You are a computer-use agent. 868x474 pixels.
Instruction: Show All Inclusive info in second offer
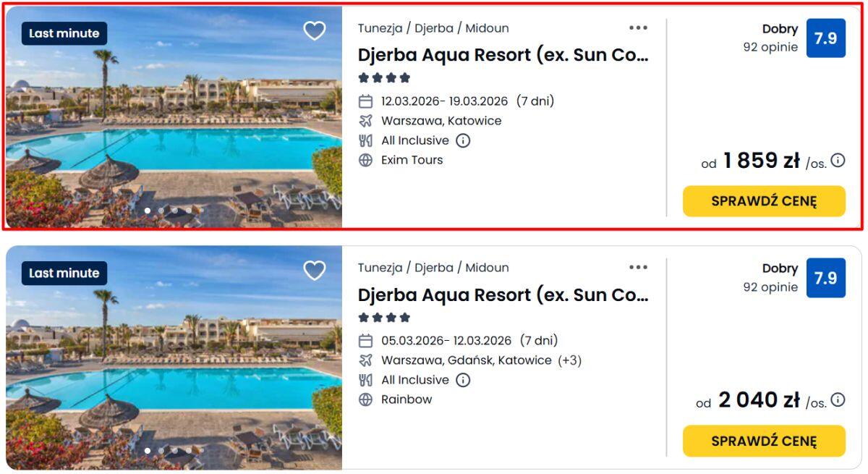pyautogui.click(x=463, y=380)
